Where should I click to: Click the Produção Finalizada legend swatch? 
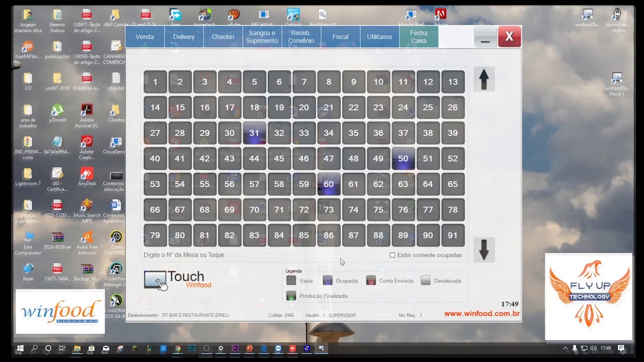coord(291,296)
